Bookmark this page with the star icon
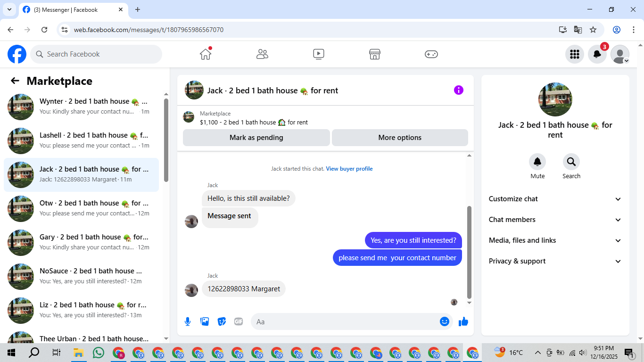 (x=593, y=30)
